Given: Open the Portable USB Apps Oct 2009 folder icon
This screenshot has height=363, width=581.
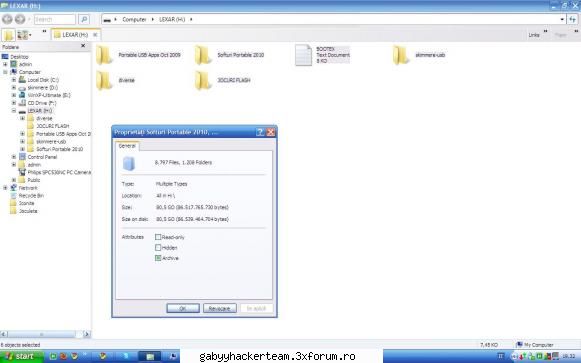Looking at the screenshot, I should point(104,55).
